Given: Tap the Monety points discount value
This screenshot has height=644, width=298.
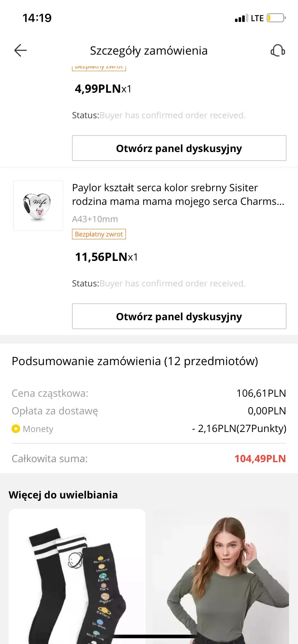Looking at the screenshot, I should (239, 428).
